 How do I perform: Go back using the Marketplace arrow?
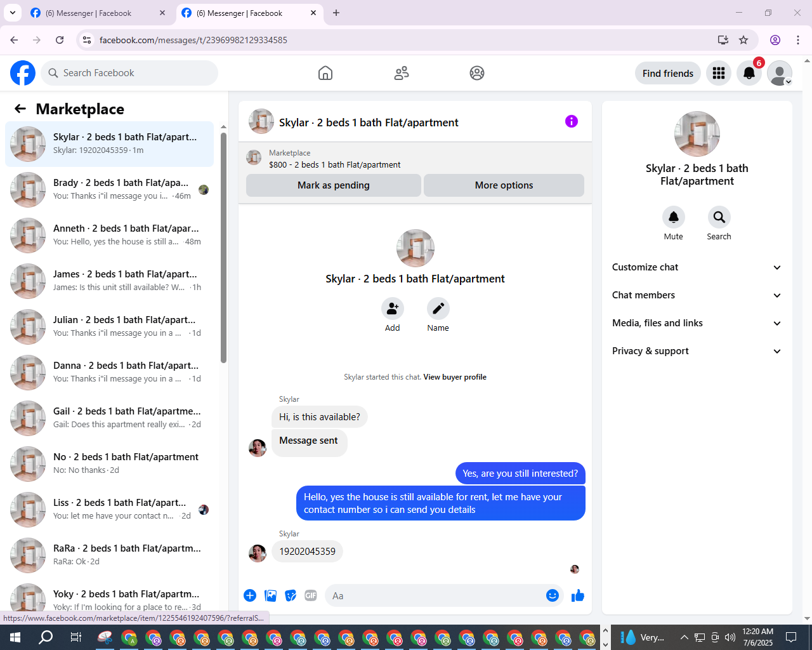[20, 109]
